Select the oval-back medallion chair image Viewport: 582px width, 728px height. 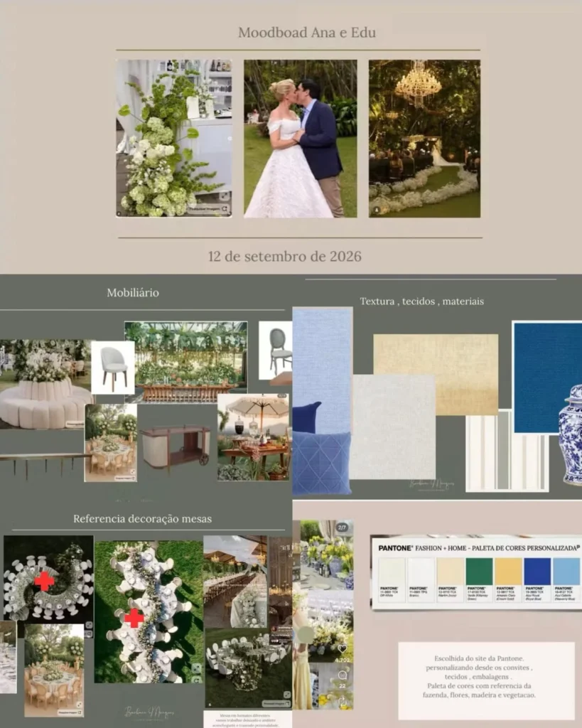pos(276,350)
